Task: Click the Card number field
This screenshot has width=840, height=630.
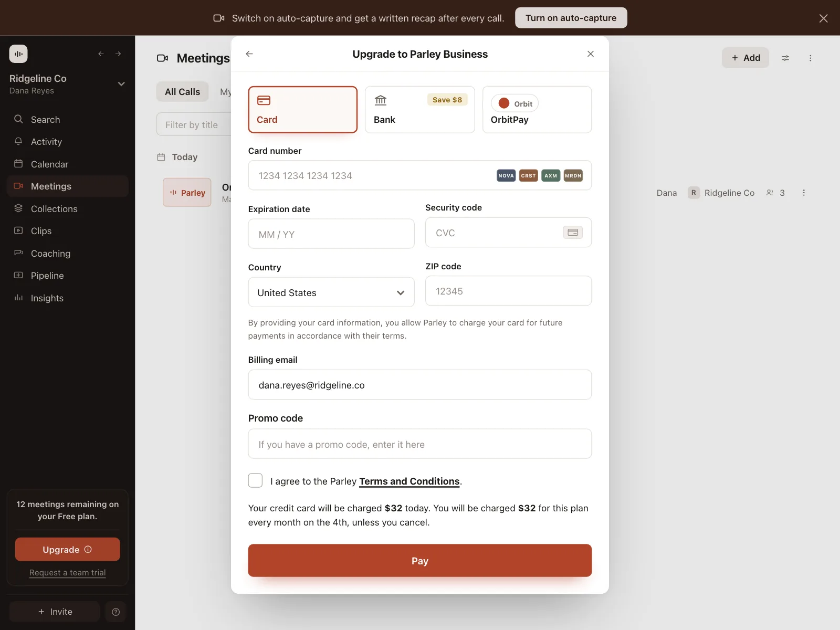Action: (x=420, y=175)
